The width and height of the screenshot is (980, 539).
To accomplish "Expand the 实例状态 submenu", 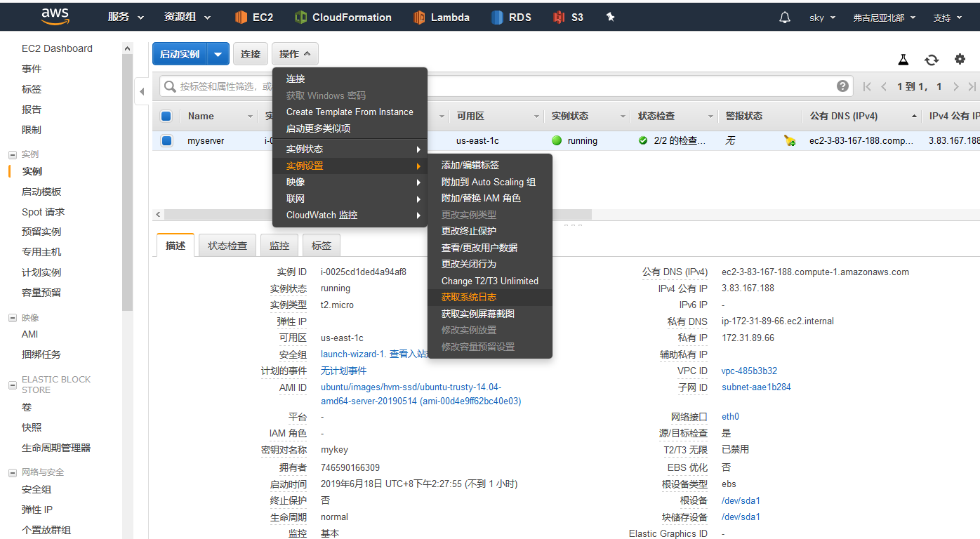I will coord(350,149).
